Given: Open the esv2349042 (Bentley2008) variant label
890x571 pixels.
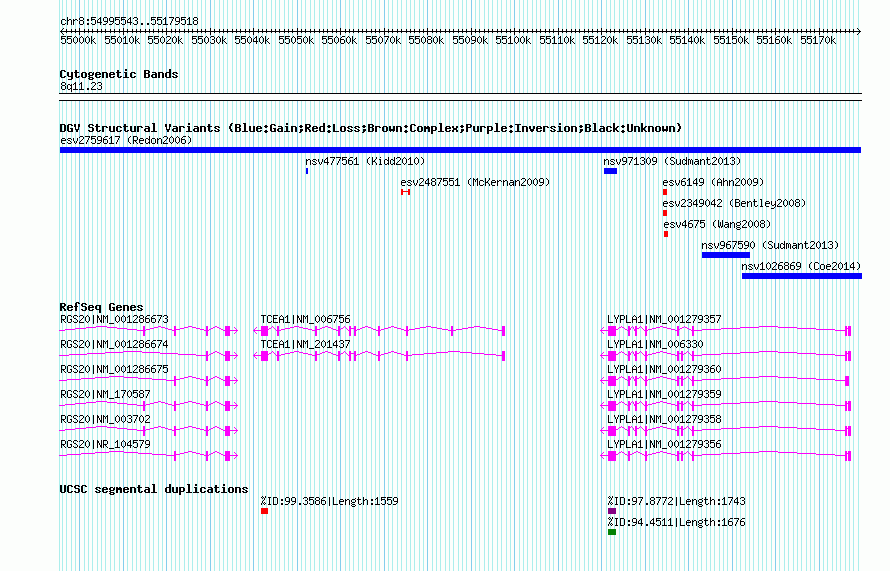Looking at the screenshot, I should click(x=734, y=203).
